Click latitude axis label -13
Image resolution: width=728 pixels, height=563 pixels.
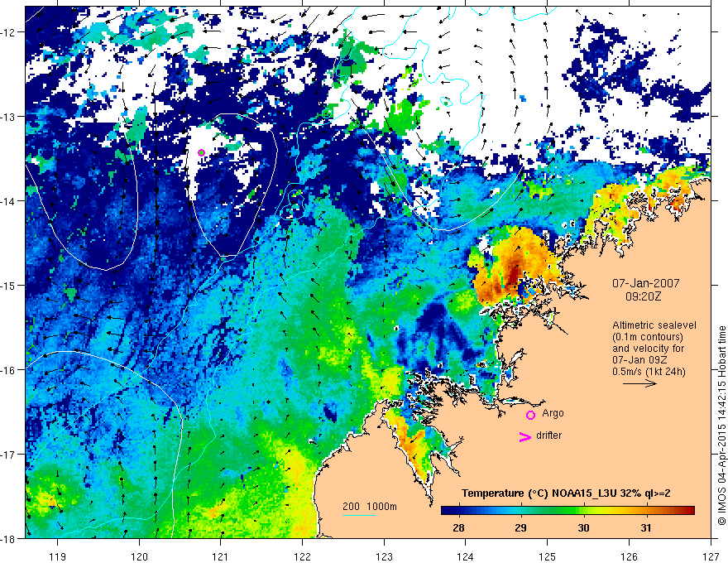click(9, 117)
